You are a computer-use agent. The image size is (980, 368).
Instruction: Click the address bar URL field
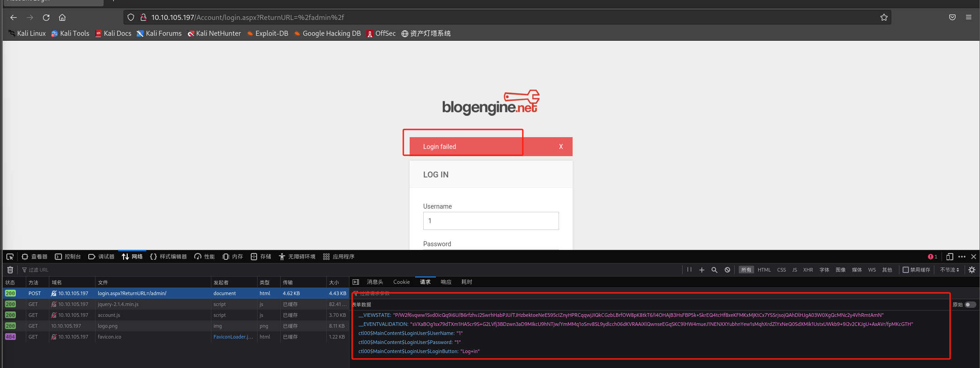[507, 18]
